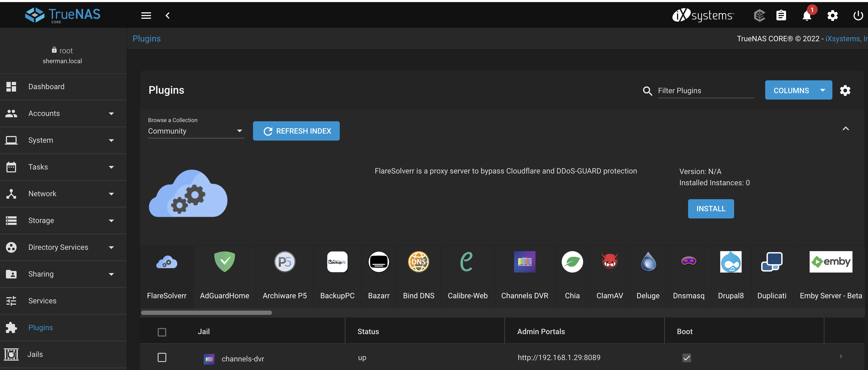Click the alerts bell icon
The height and width of the screenshot is (370, 868).
coord(807,16)
